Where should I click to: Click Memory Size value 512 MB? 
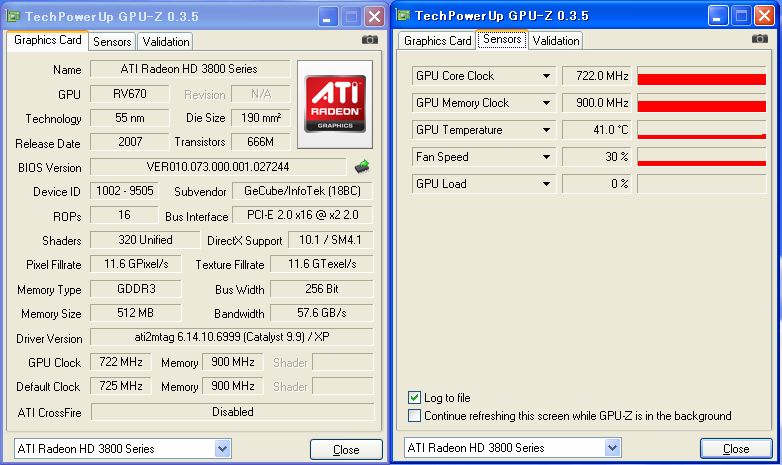[x=136, y=313]
